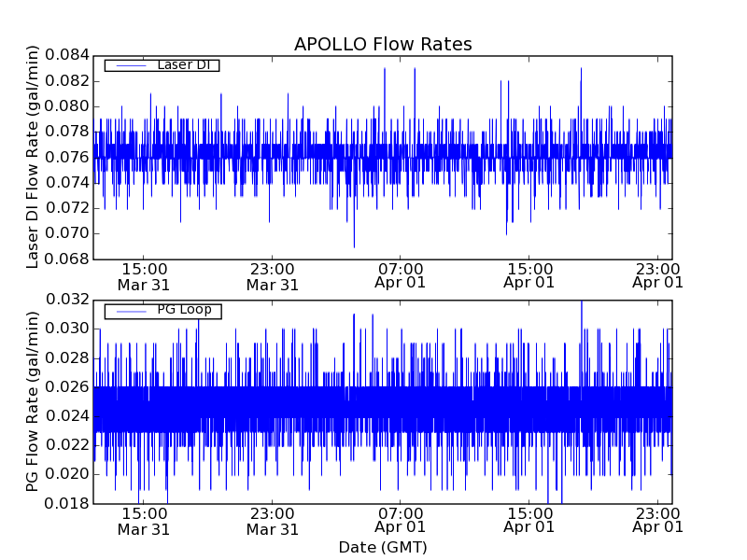
Task: Click the blue line sample in Laser DI legend
Action: coord(130,65)
